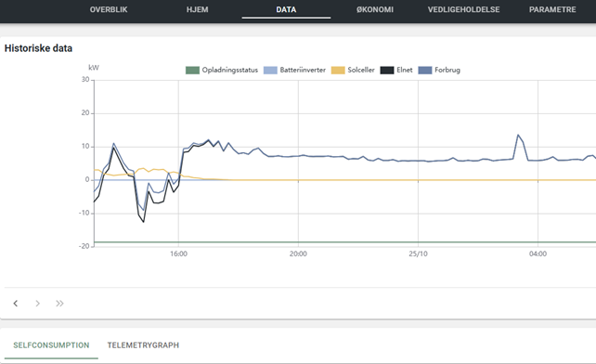The height and width of the screenshot is (364, 596).
Task: Go to the PARAMETRE tab
Action: (552, 9)
